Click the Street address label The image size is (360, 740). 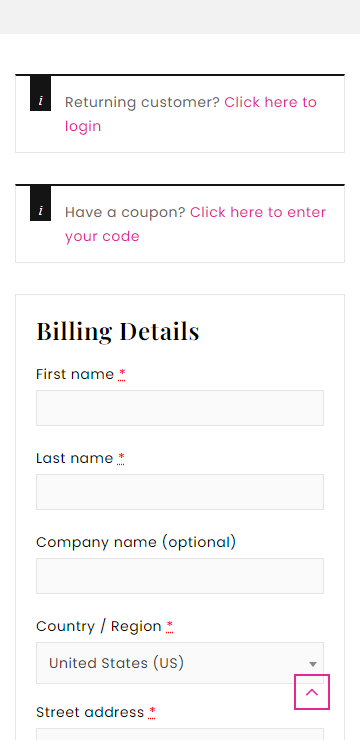[x=90, y=712]
